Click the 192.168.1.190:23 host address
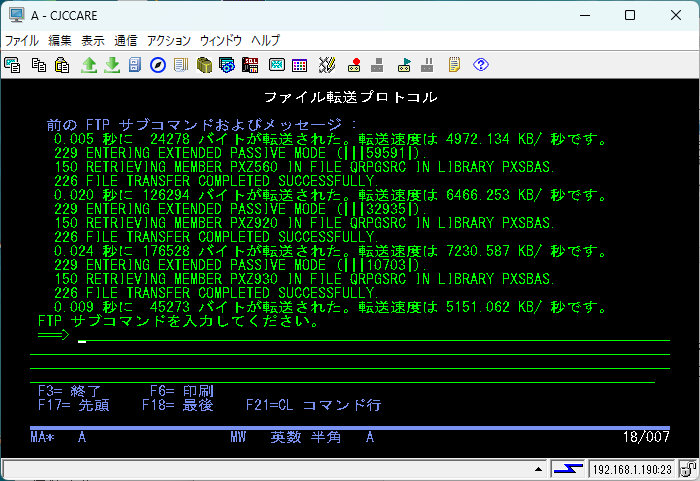The height and width of the screenshot is (481, 700). coord(632,469)
